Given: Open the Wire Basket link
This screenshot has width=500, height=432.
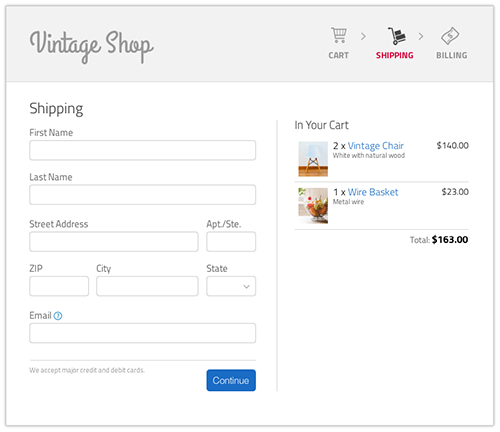Looking at the screenshot, I should point(373,192).
